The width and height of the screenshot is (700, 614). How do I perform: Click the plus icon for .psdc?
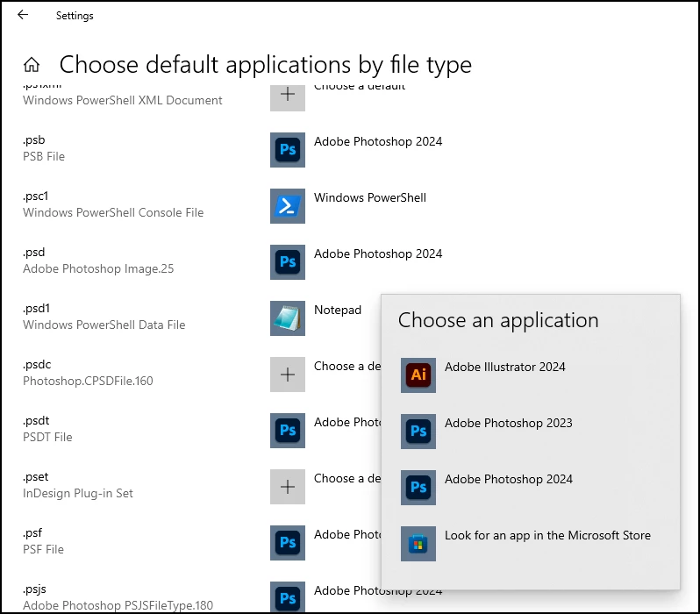pyautogui.click(x=288, y=375)
